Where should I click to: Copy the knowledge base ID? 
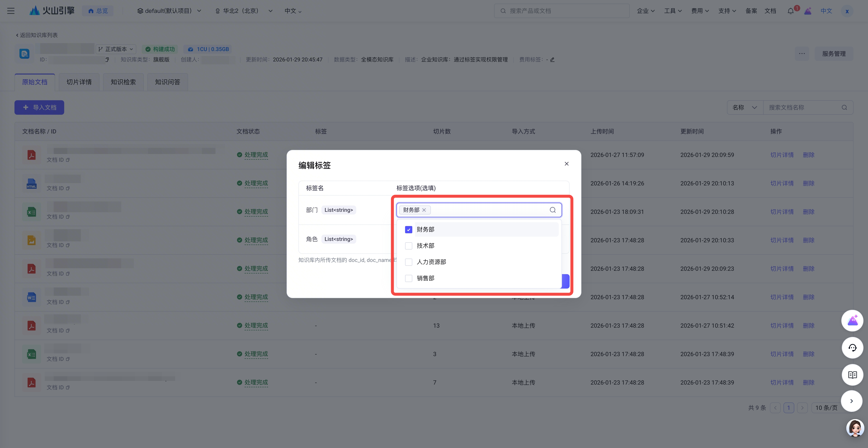click(x=107, y=60)
